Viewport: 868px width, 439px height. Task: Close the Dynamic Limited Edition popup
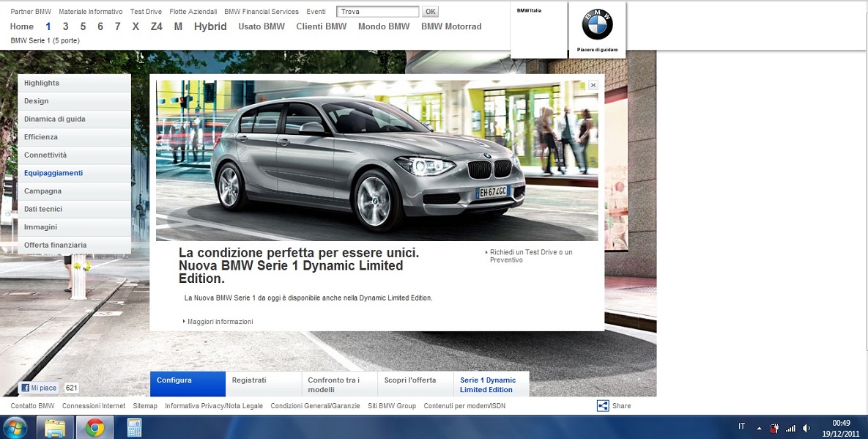(593, 85)
